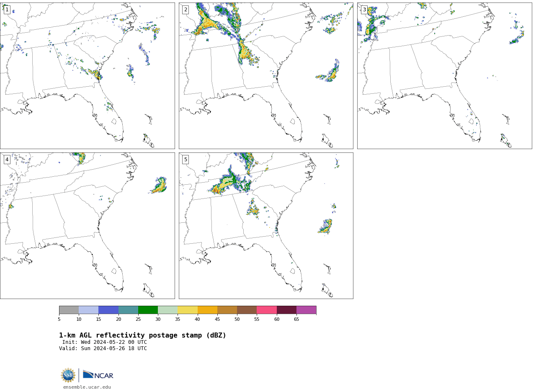Click the brown 50-55 dBZ swatch
Screen dimensions: 536x392
pyautogui.click(x=247, y=310)
